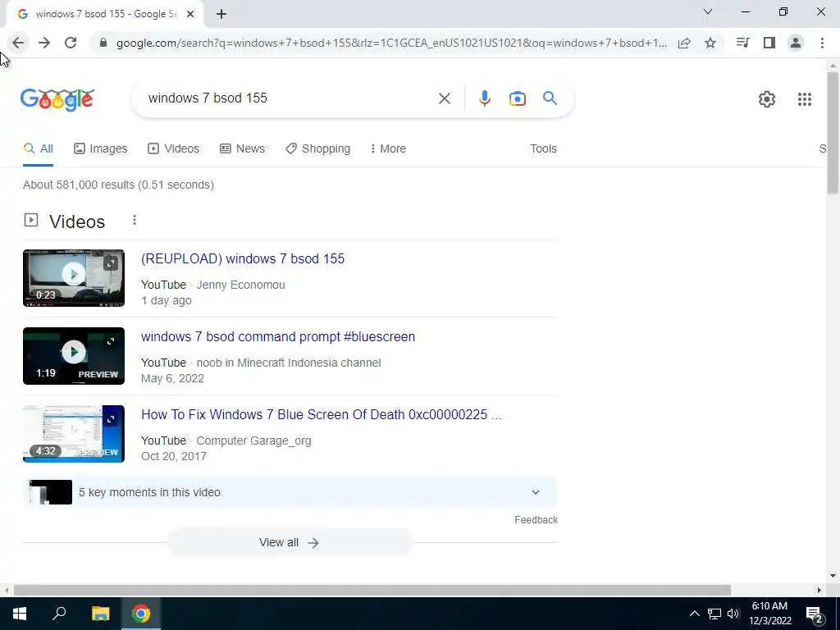Play the 0:23 video thumbnail

coord(73,277)
